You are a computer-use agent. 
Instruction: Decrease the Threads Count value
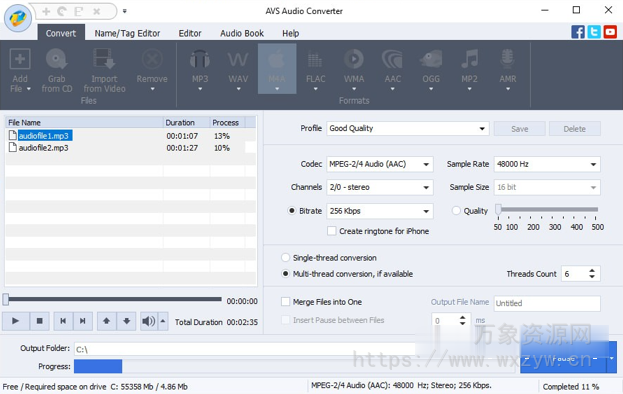[x=592, y=276]
